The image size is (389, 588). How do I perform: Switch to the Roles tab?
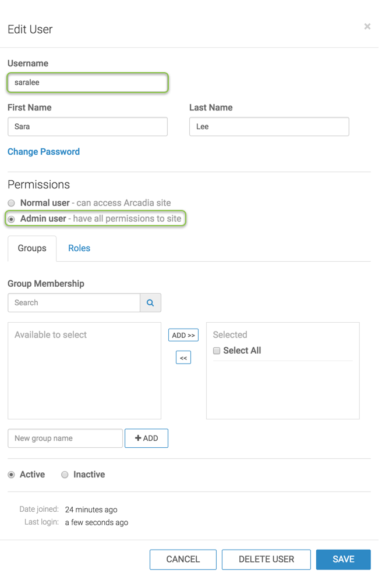[x=79, y=248]
